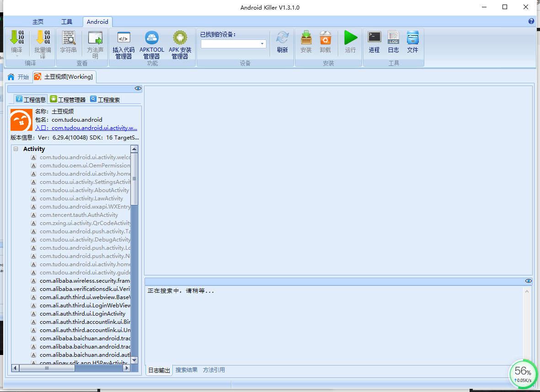Open the 工程管理器 tab
Image resolution: width=540 pixels, height=392 pixels.
(68, 100)
